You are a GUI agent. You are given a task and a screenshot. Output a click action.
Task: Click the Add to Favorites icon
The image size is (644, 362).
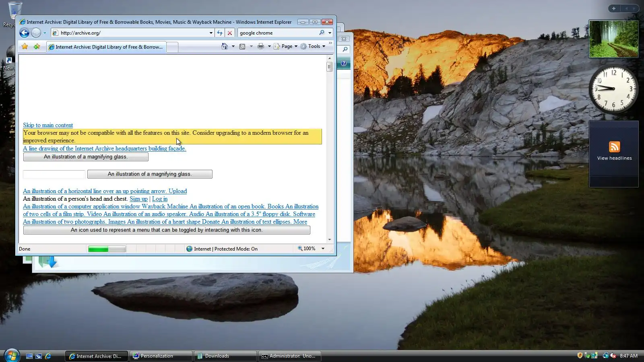tap(37, 47)
